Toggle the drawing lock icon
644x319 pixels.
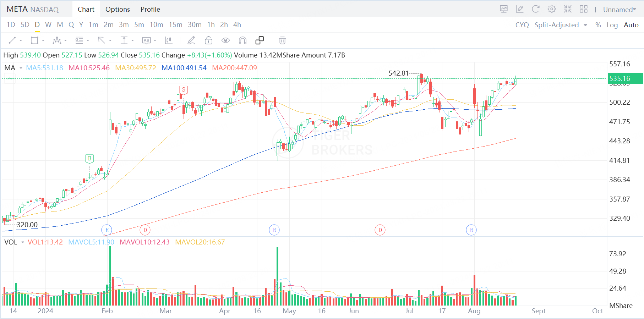coord(208,40)
